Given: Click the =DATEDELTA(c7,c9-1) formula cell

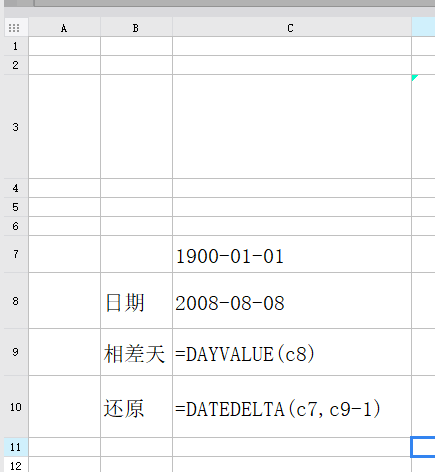Looking at the screenshot, I should (292, 407).
